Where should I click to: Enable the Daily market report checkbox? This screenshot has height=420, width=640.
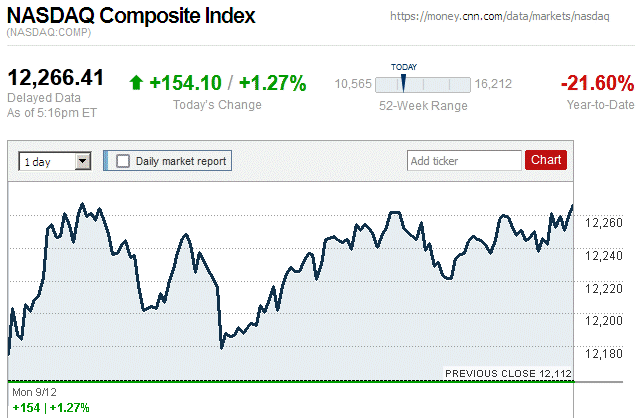tap(123, 160)
